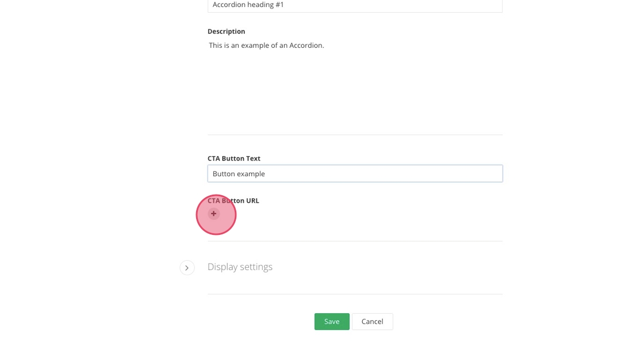Image resolution: width=644 pixels, height=361 pixels.
Task: Save the accordion item
Action: pos(332,321)
